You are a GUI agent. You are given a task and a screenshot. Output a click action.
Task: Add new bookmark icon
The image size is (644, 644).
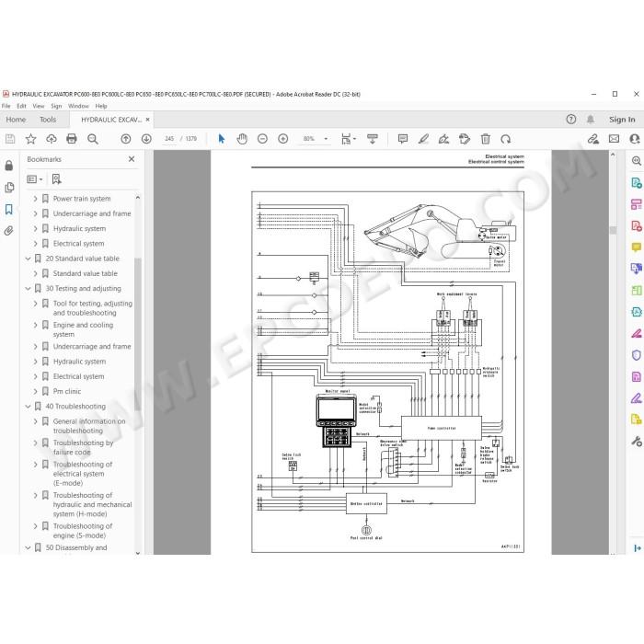click(57, 179)
